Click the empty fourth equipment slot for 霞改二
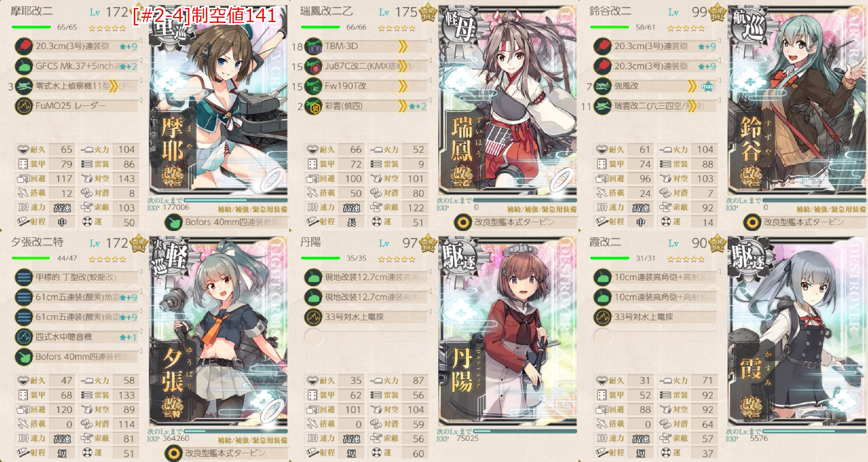 click(602, 337)
